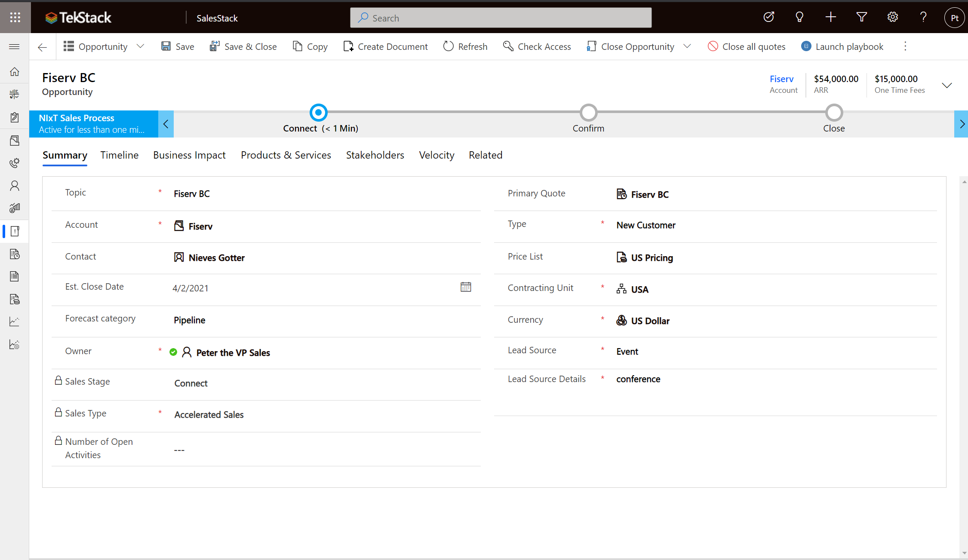Click the back arrow button

pos(42,47)
